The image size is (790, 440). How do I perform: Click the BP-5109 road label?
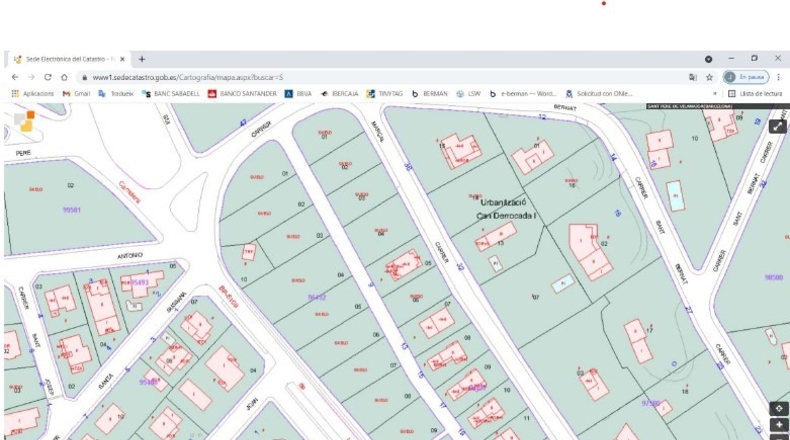pos(228,297)
